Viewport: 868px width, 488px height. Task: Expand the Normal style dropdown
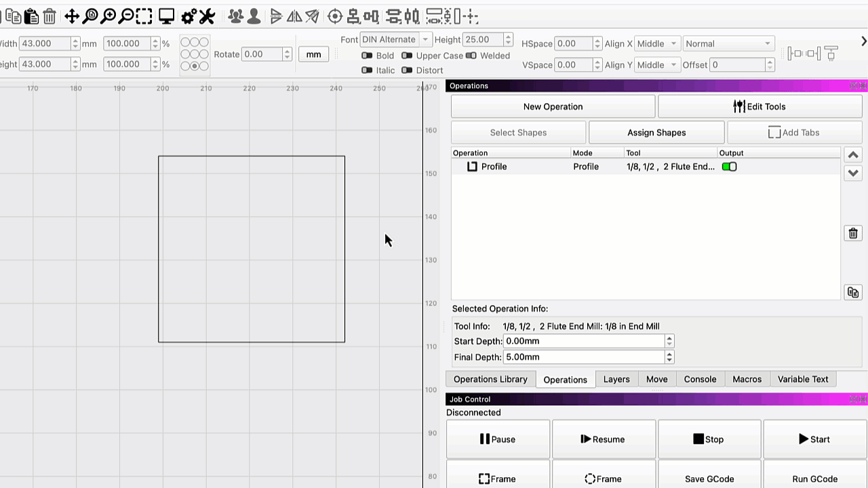(x=728, y=43)
